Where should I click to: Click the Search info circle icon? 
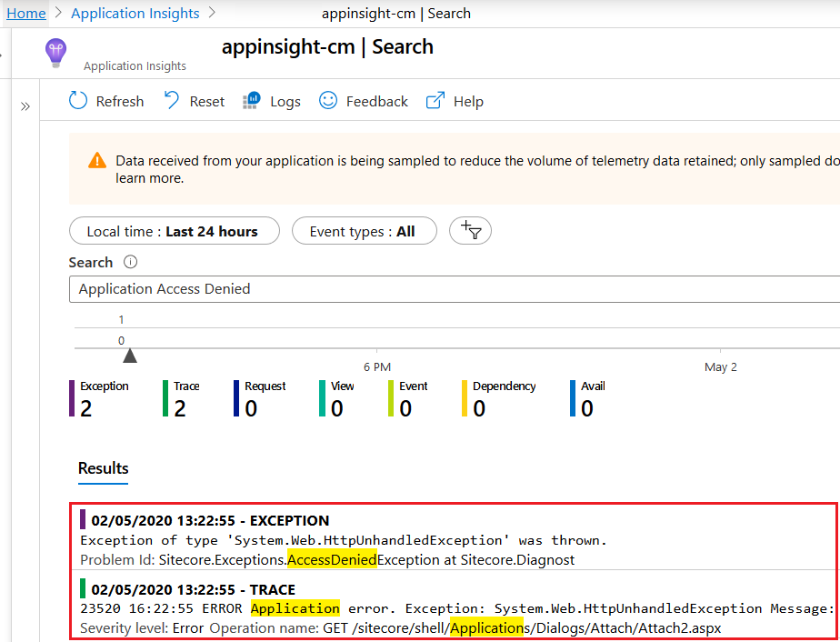[x=130, y=262]
